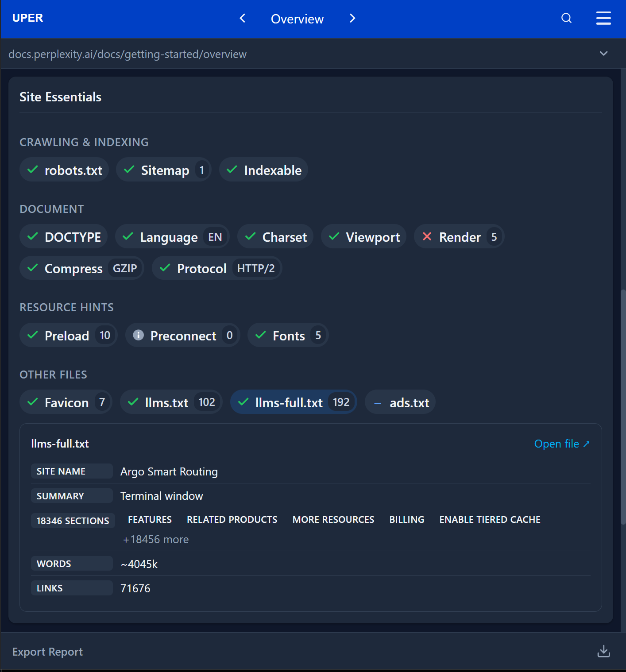
Task: Click the info icon on the Preconnect badge
Action: pos(138,335)
